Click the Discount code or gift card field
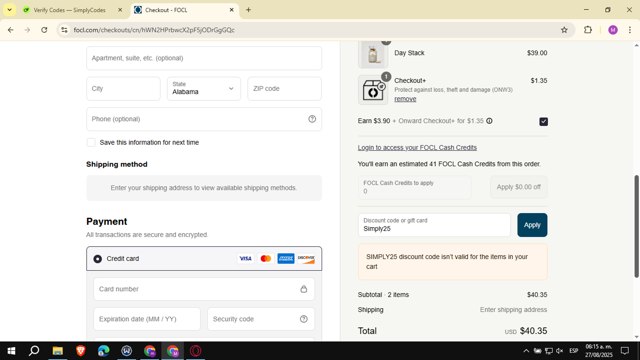This screenshot has height=360, width=640. coord(434,225)
